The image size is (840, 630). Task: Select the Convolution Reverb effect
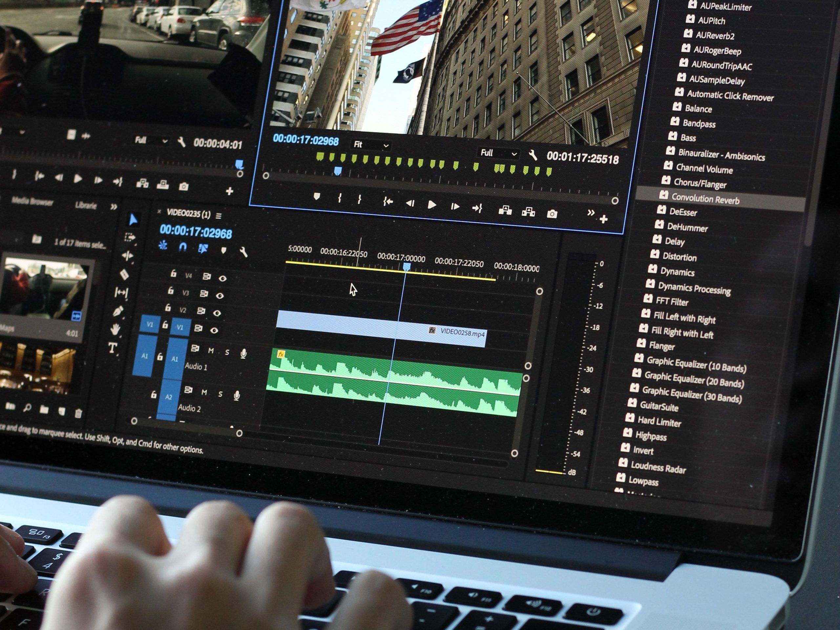coord(705,198)
